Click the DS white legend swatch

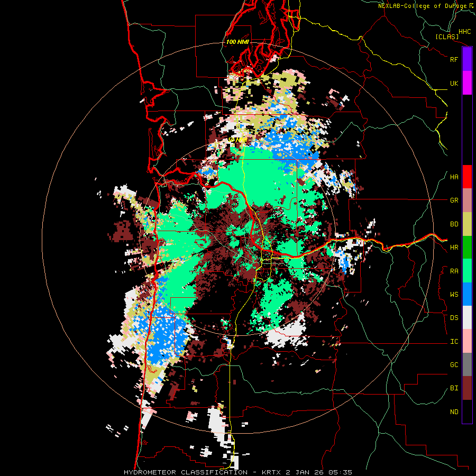pos(467,317)
